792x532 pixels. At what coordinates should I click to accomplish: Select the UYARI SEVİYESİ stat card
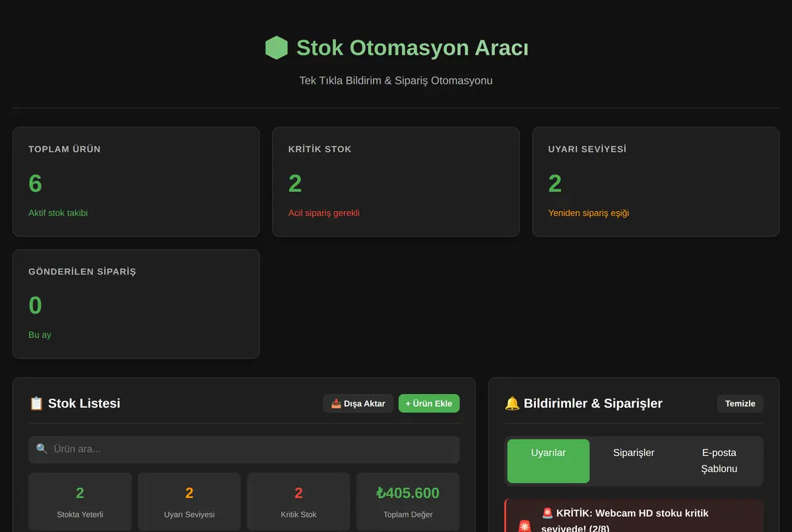point(656,182)
